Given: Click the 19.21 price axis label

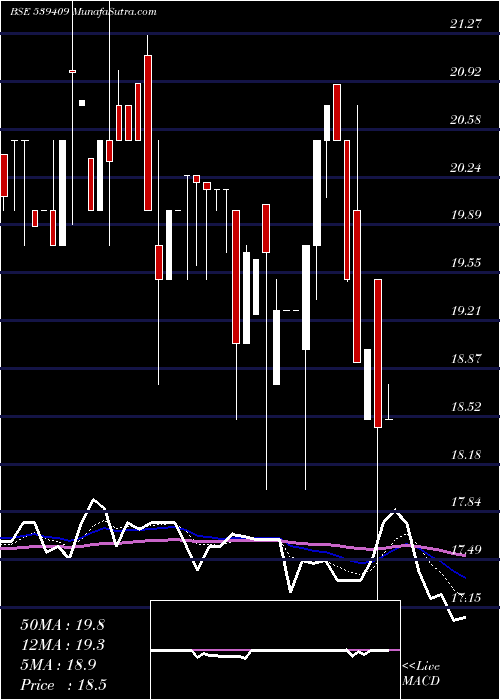Looking at the screenshot, I should pos(466,311).
